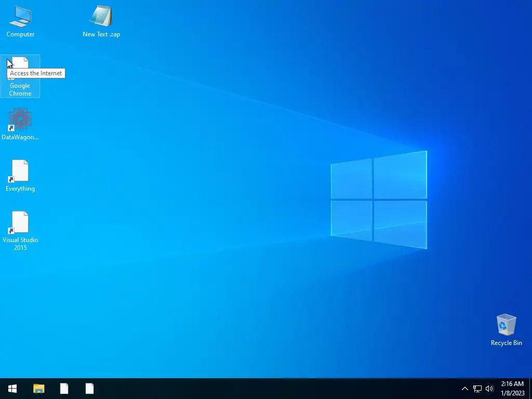Screen dimensions: 532x399
Task: Open File Explorer from the taskbar
Action: [x=38, y=389]
